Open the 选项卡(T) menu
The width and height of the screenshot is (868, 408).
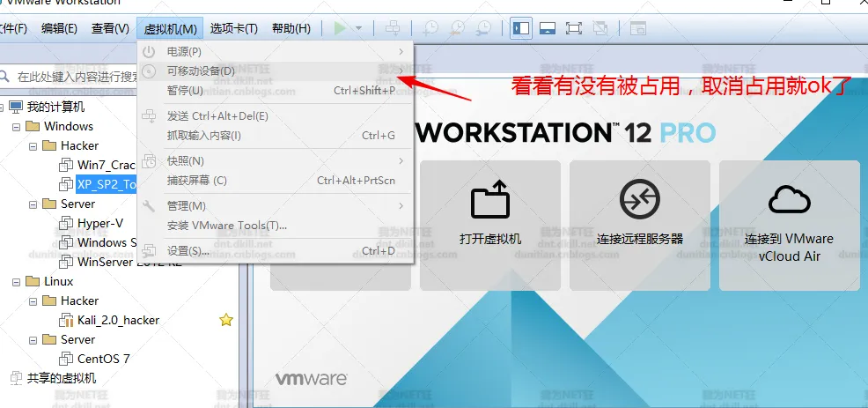234,29
